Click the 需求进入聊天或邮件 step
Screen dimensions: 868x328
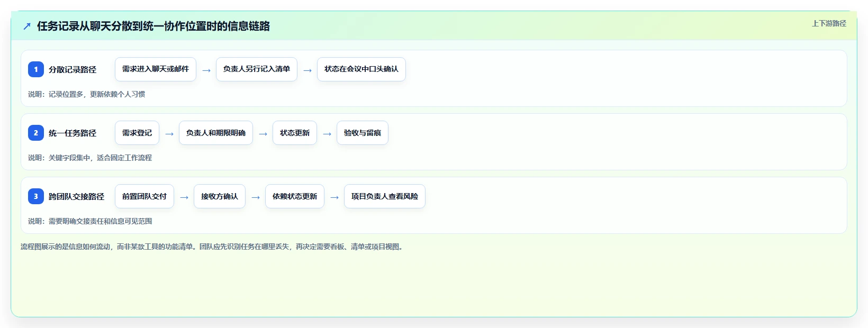(156, 69)
